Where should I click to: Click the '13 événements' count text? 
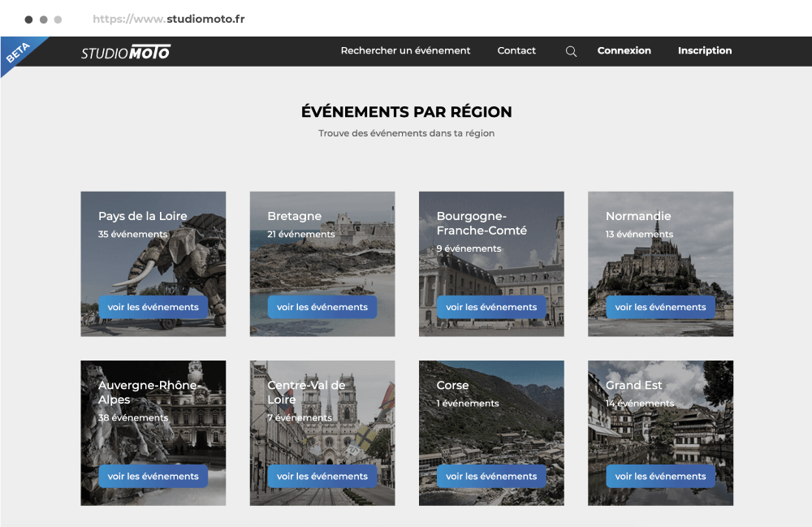tap(639, 234)
